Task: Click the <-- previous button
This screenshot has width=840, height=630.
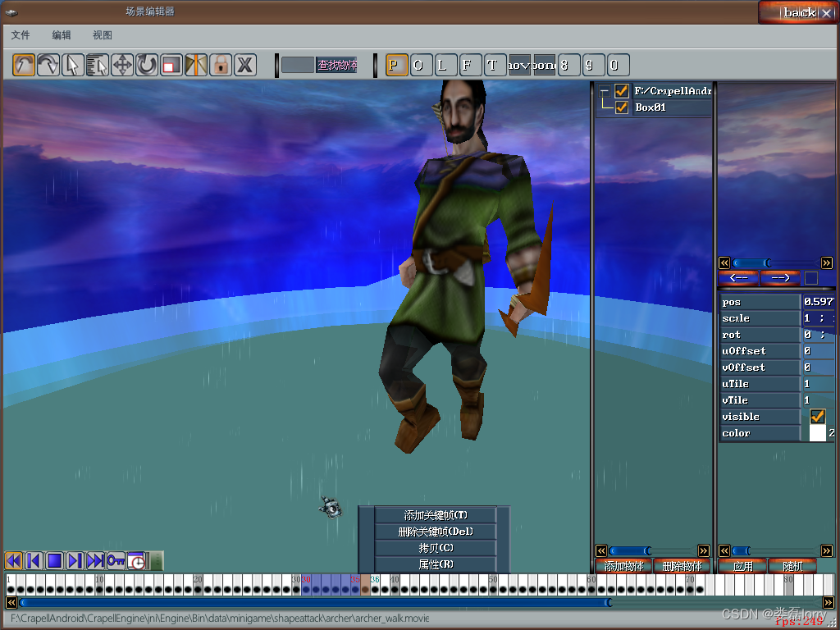Action: click(738, 277)
